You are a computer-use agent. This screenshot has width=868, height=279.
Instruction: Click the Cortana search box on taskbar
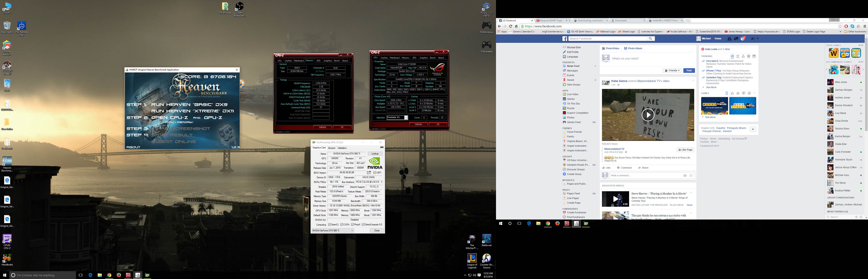pos(42,275)
